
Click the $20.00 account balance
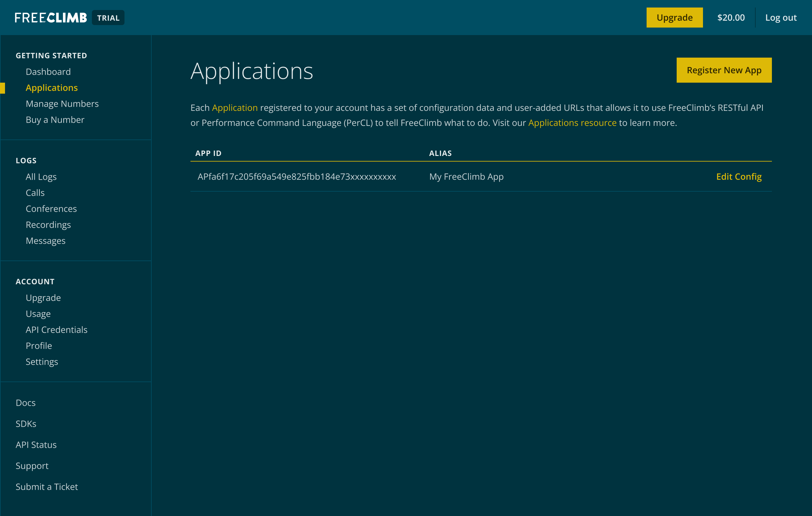pos(731,18)
